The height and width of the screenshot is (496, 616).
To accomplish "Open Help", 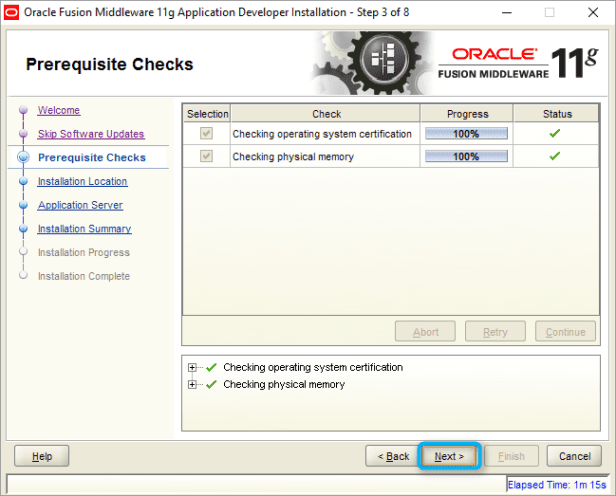I will point(42,456).
